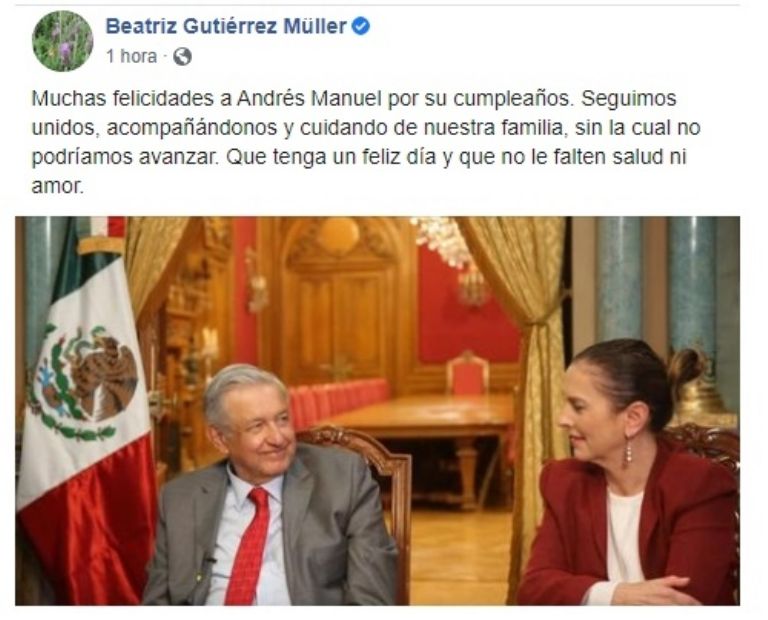Click the woman's dangling earring in the photo
This screenshot has width=768, height=620.
click(x=628, y=451)
